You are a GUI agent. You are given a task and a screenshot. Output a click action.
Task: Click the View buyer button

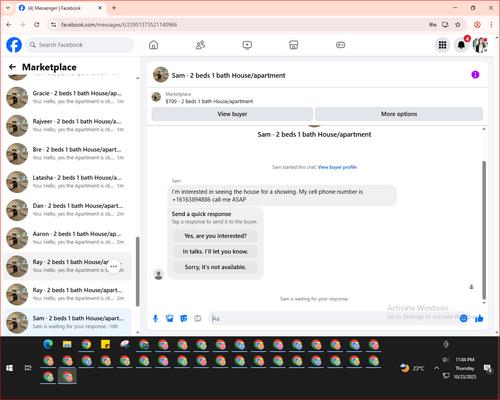pos(232,114)
